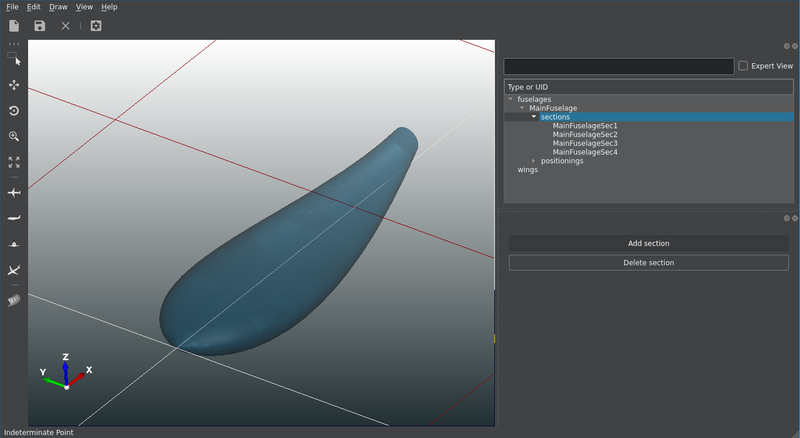Viewport: 800px width, 438px height.
Task: Switch to airplane side view
Action: point(14,217)
